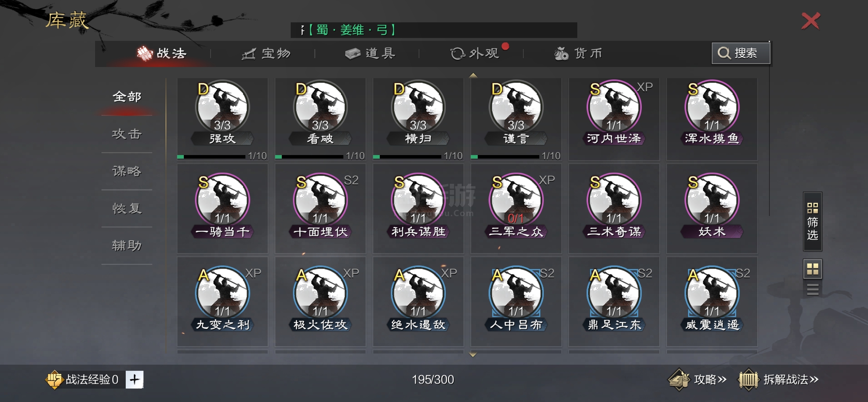The image size is (868, 402).
Task: Open 拆解战法 dismantle link
Action: pos(779,379)
